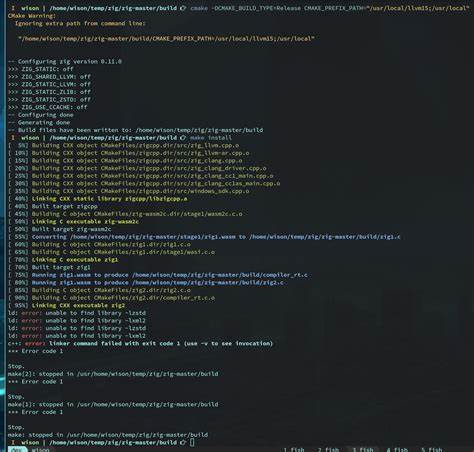Click the git sync icon before cmake command
Image resolution: width=474 pixels, height=452 pixels.
183,8
